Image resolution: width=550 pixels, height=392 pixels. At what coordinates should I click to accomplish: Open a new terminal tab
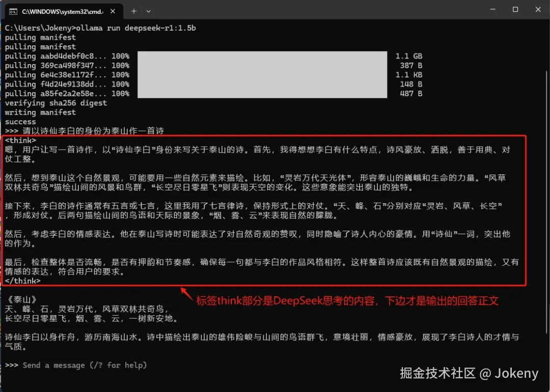133,12
